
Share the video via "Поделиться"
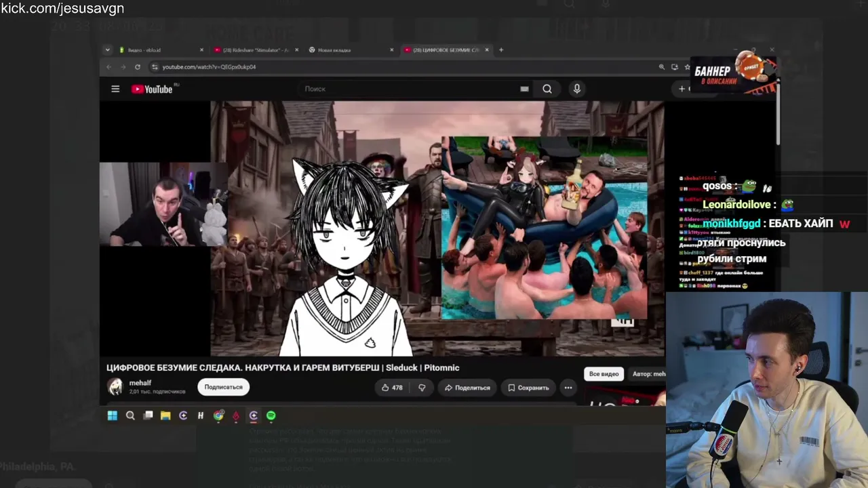click(x=467, y=388)
